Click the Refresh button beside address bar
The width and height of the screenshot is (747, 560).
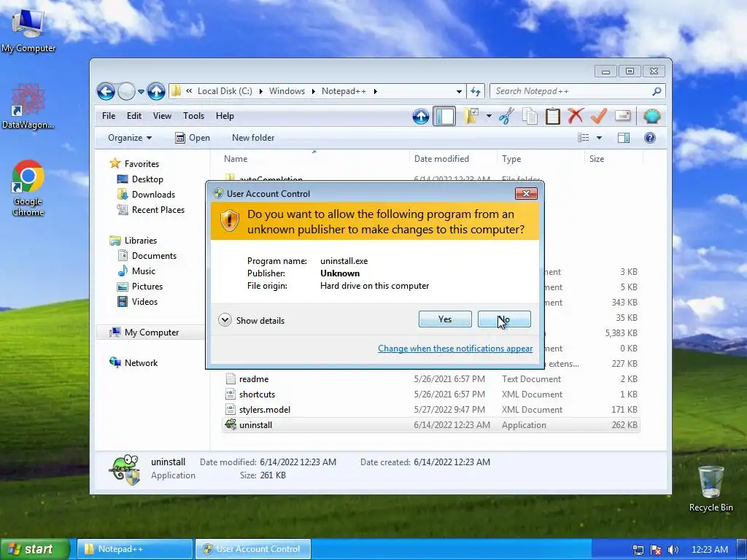(x=476, y=91)
